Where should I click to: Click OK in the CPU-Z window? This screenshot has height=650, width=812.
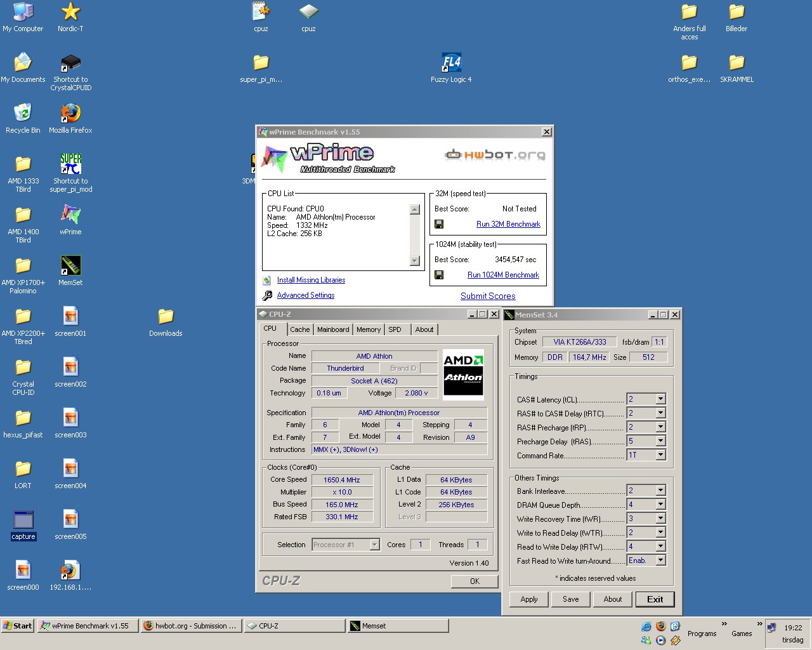pos(475,581)
